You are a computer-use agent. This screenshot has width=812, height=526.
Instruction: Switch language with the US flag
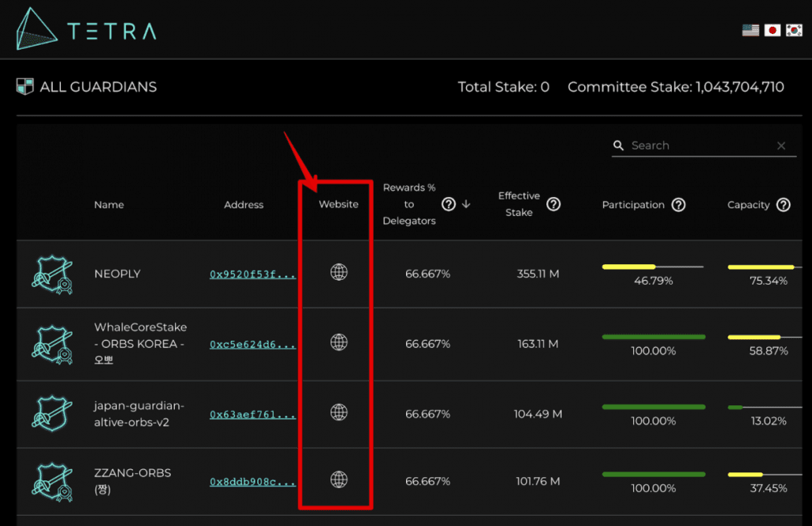tap(751, 31)
